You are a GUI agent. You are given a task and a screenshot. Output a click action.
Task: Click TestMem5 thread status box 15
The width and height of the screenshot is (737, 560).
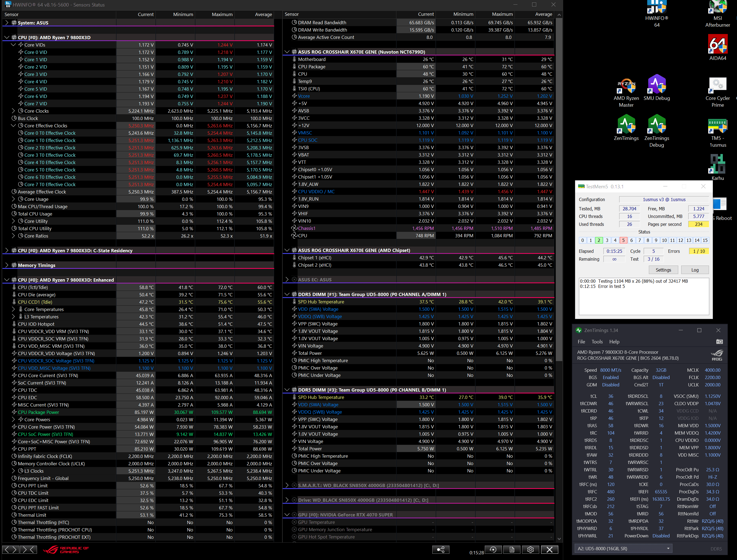click(705, 240)
